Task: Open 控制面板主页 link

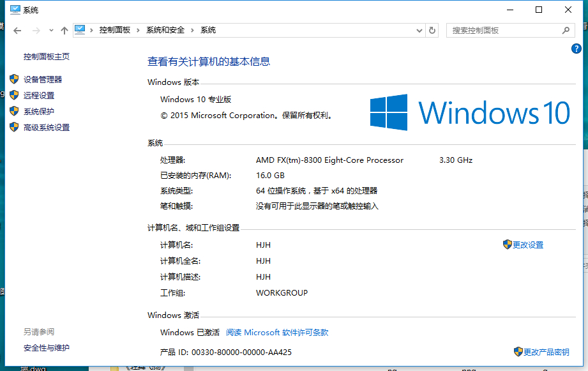Action: (x=47, y=57)
